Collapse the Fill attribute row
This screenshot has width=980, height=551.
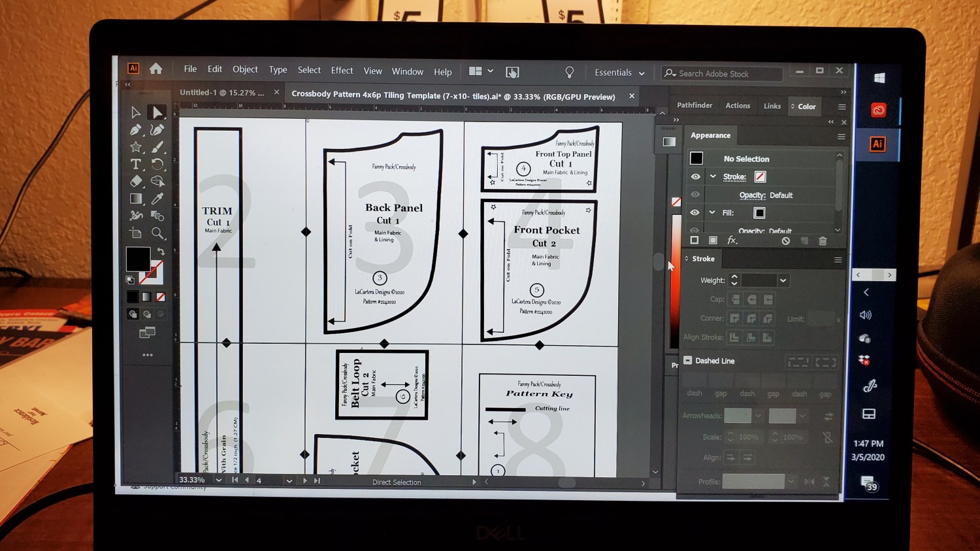[712, 212]
